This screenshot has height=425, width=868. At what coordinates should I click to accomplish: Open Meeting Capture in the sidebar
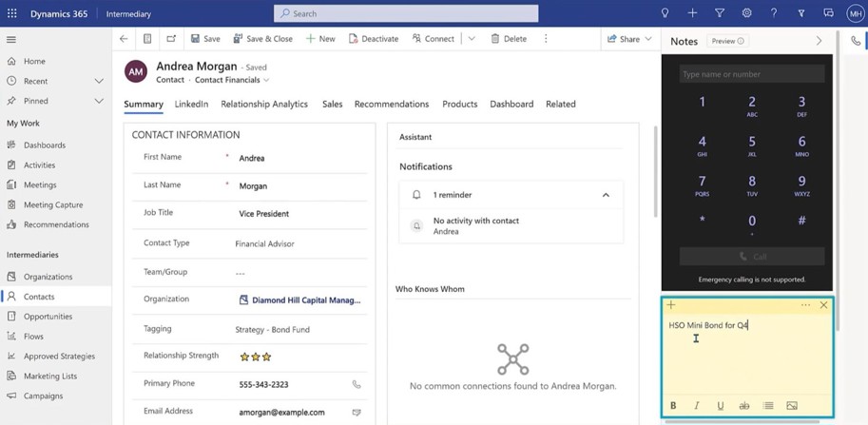point(55,204)
